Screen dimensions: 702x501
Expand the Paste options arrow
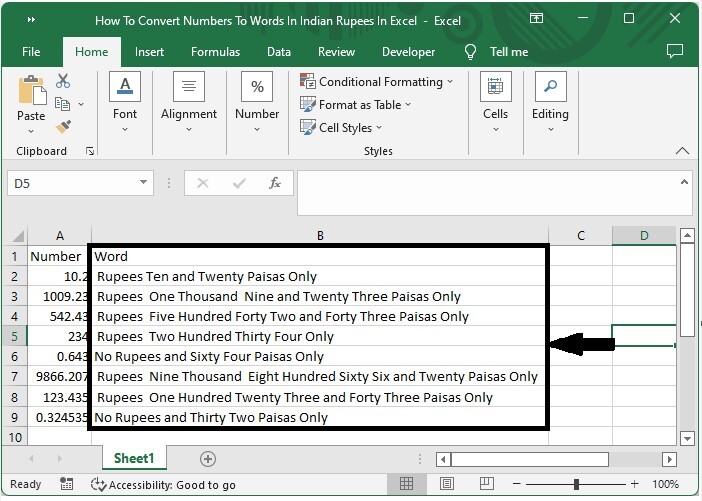coord(31,131)
